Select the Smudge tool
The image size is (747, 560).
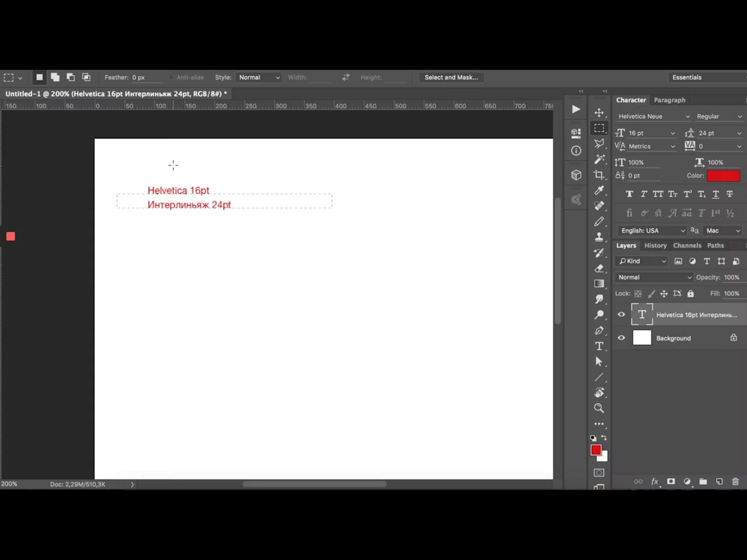click(x=599, y=299)
